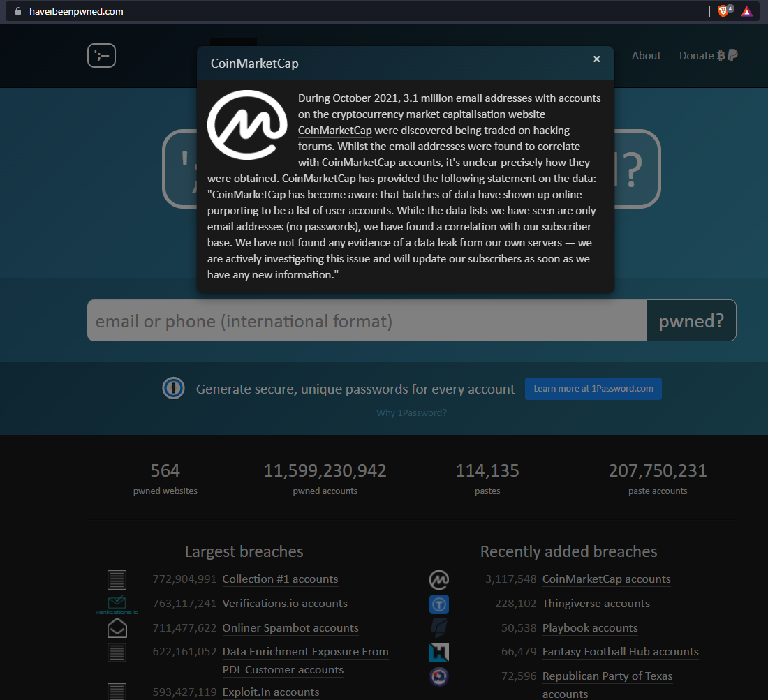Click the CoinMarketCap icon in recent breaches

pyautogui.click(x=439, y=579)
